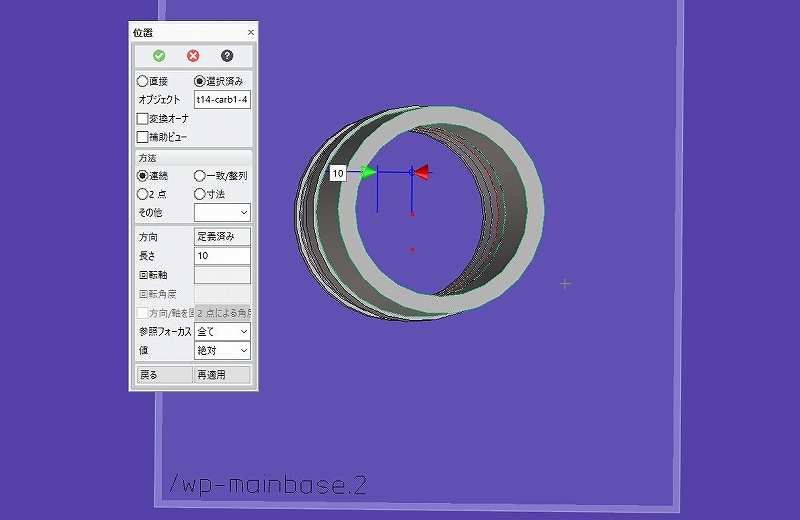
Task: Close the 位置 dialog panel
Action: click(250, 33)
